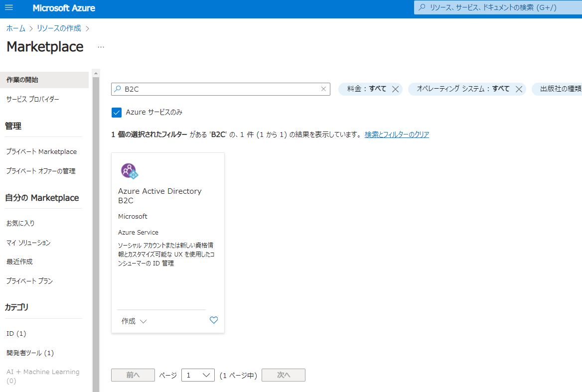
Task: Open the page number dropdown
Action: pos(198,375)
